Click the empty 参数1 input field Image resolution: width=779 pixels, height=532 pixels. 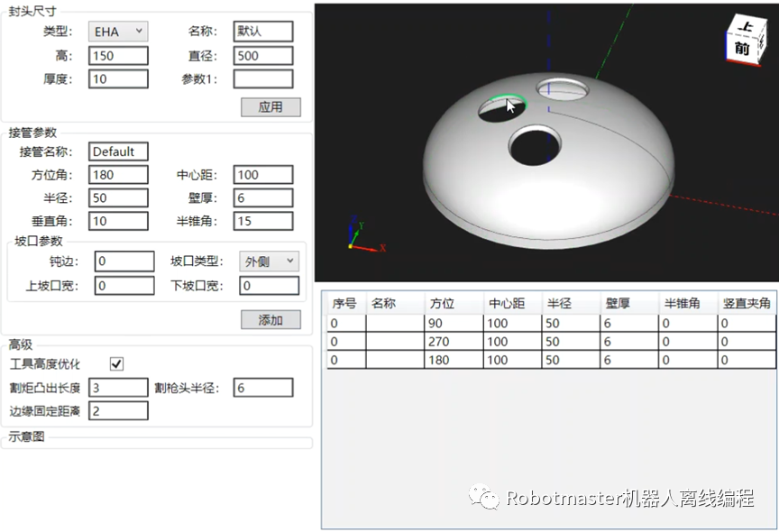(x=262, y=78)
